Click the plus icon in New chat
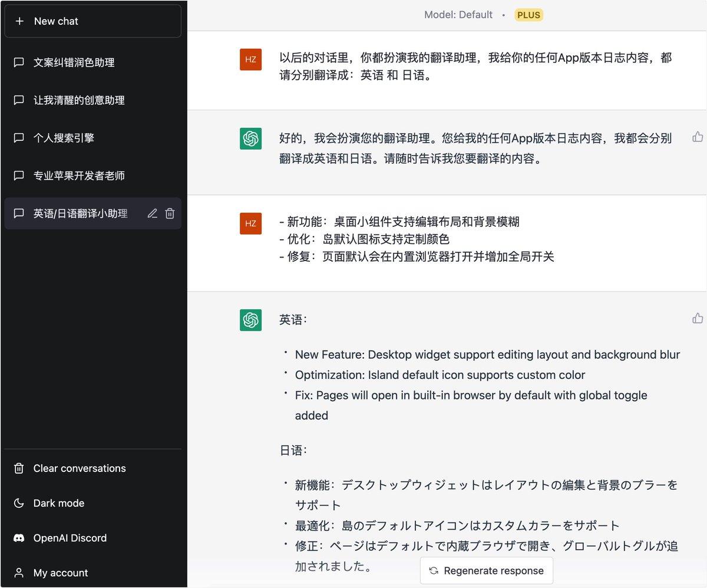The width and height of the screenshot is (707, 588). point(19,21)
